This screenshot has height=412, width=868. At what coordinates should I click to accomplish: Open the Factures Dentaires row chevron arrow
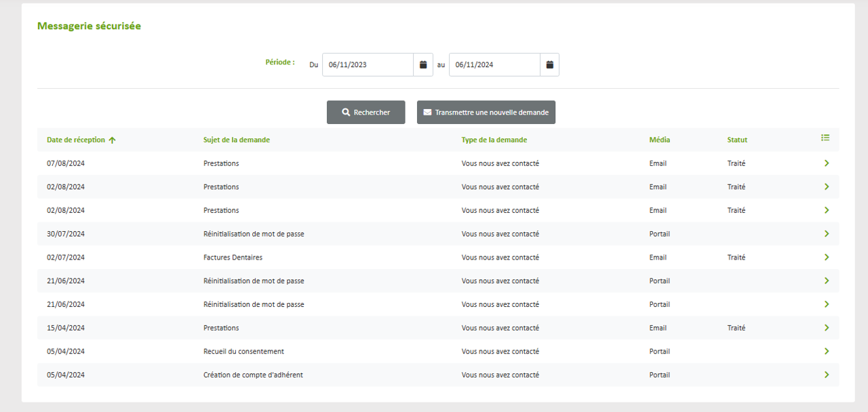pos(827,257)
